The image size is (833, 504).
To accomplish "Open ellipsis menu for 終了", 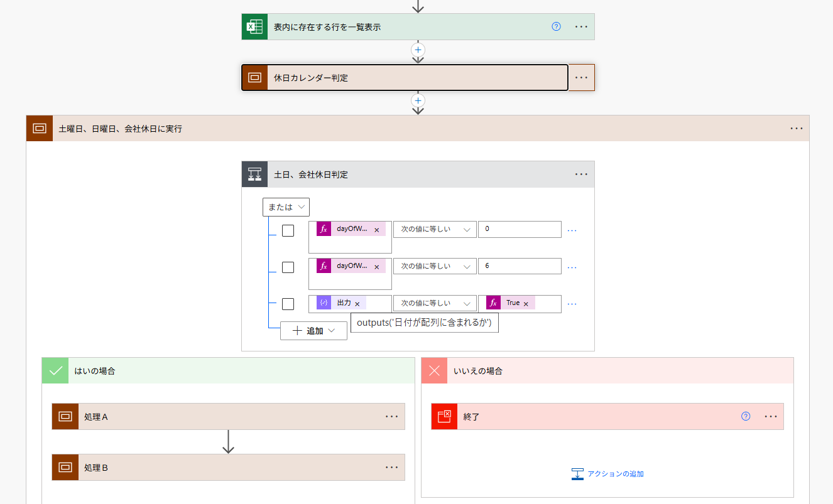I will tap(771, 417).
